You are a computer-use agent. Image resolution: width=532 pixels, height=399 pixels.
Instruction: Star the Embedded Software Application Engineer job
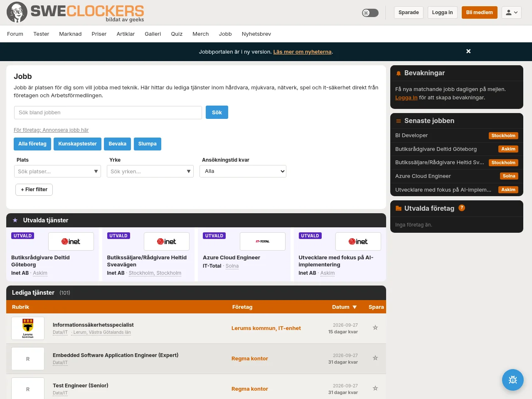[375, 358]
